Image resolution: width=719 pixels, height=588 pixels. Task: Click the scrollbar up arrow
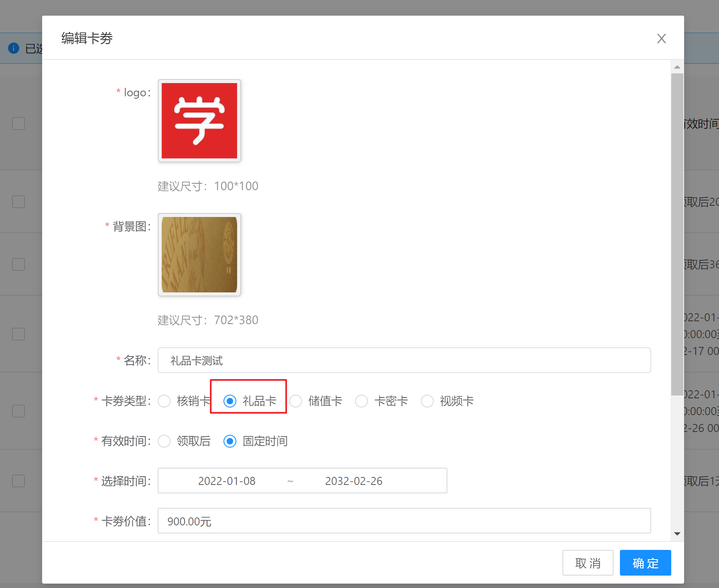[x=677, y=67]
